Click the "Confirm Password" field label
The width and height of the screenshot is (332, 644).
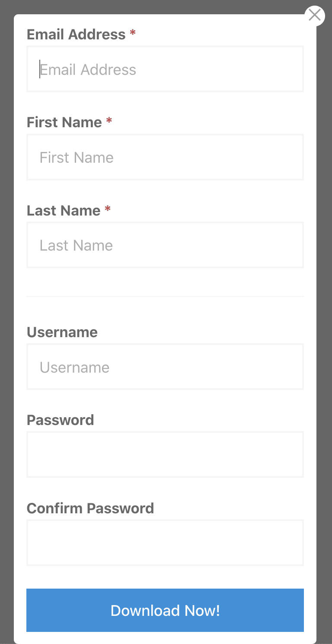pos(90,508)
